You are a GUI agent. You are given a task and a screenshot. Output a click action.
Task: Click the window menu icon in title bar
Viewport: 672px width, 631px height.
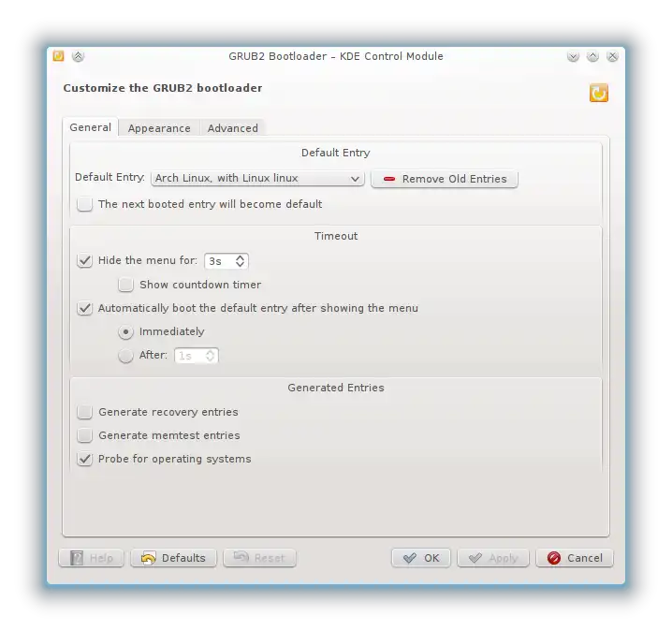[58, 56]
